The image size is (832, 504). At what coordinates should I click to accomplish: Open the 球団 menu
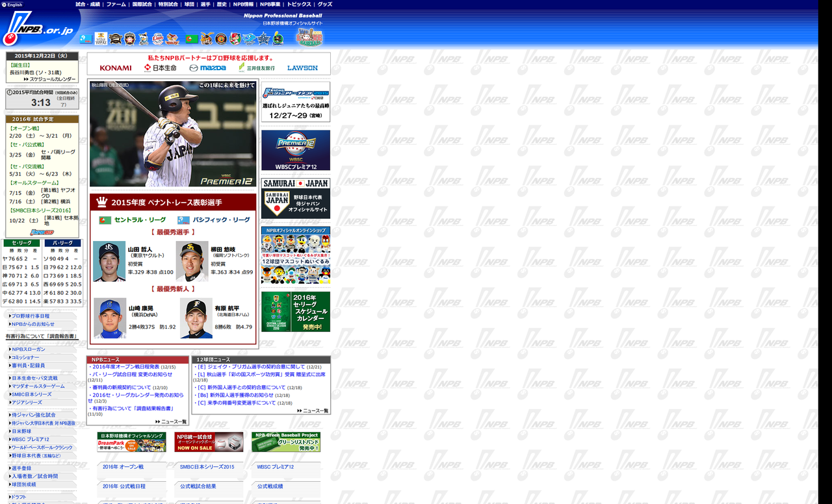click(189, 5)
